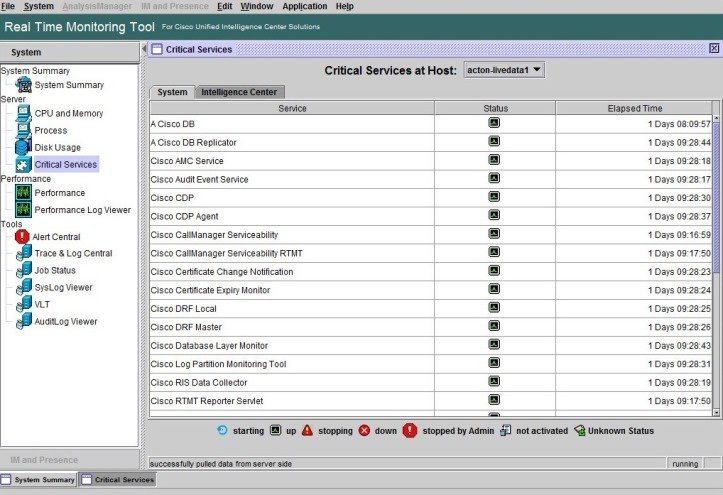Click the 'running' status bar indicator
The width and height of the screenshot is (723, 495).
point(685,464)
